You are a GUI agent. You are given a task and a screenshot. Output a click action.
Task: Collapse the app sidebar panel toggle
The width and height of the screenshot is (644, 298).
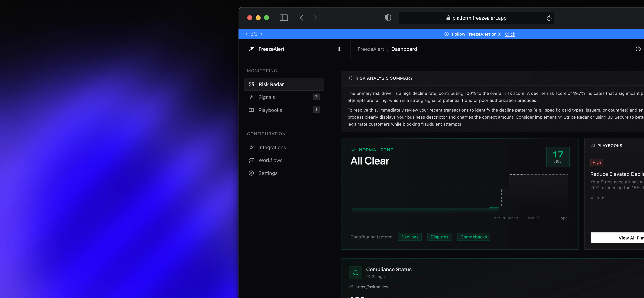point(340,49)
